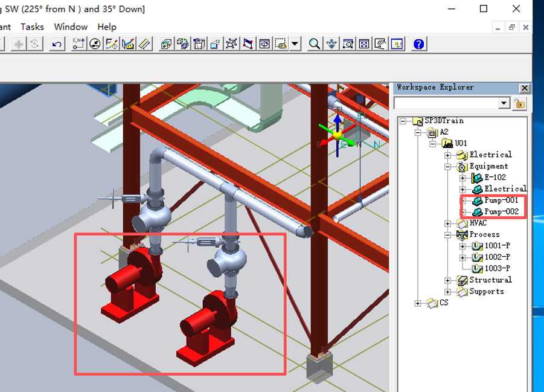The height and width of the screenshot is (392, 544).
Task: Collapse the Equipment tree node
Action: click(447, 167)
